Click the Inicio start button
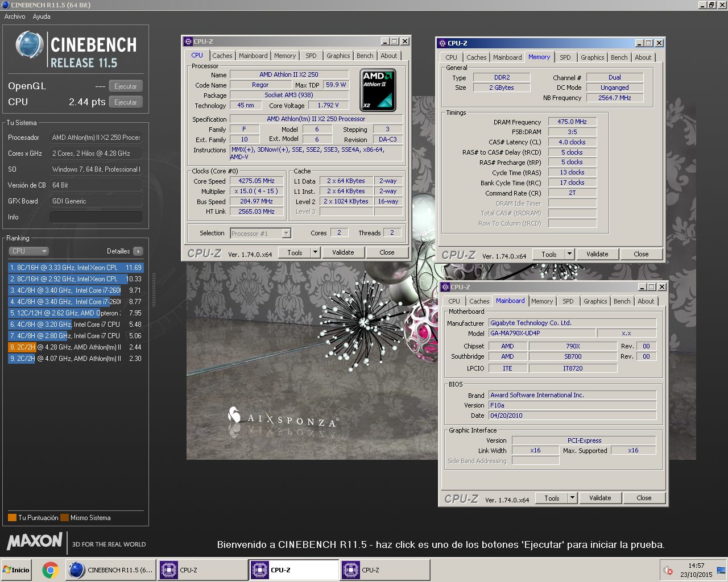The image size is (728, 582). click(16, 570)
